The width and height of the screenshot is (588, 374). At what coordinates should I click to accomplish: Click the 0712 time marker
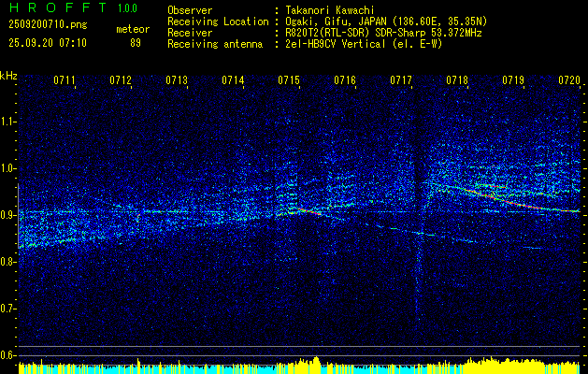coord(121,80)
